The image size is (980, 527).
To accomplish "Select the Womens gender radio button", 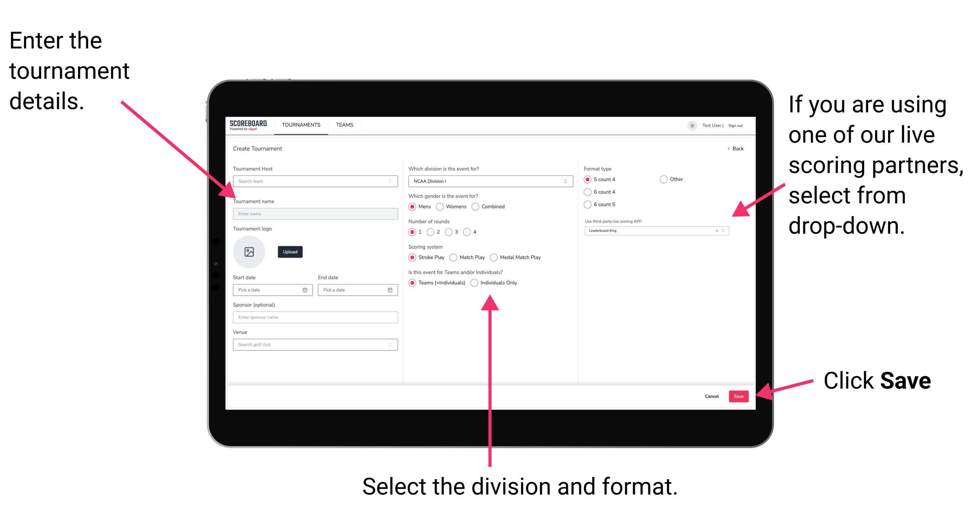I will click(440, 206).
